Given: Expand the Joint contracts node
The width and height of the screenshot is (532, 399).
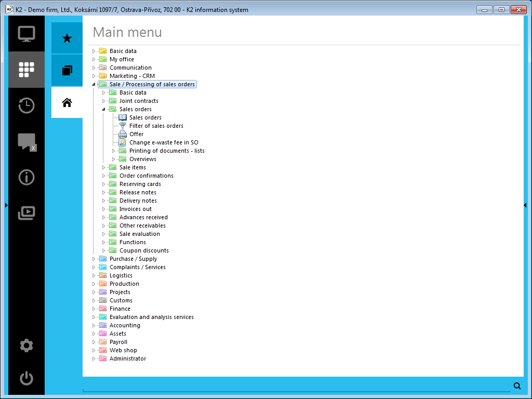Looking at the screenshot, I should click(x=104, y=101).
